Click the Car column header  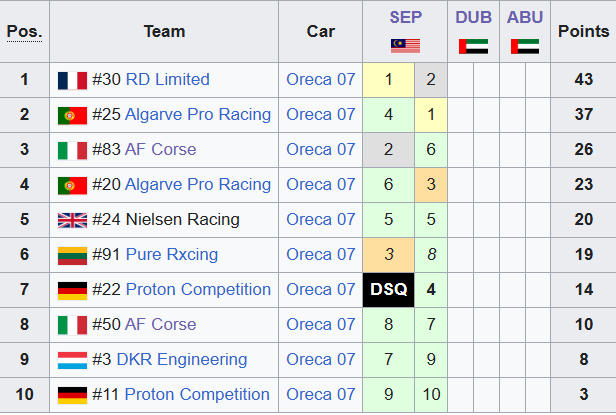point(321,31)
